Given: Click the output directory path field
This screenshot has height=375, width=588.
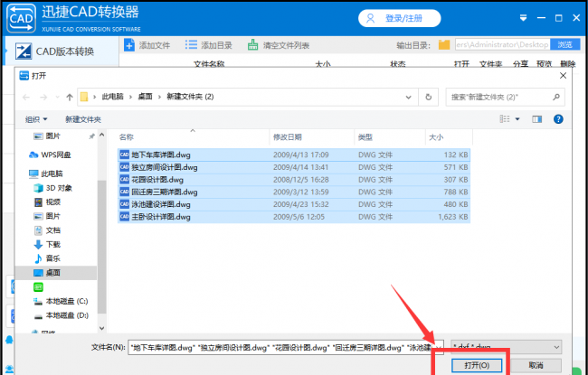Looking at the screenshot, I should (503, 44).
